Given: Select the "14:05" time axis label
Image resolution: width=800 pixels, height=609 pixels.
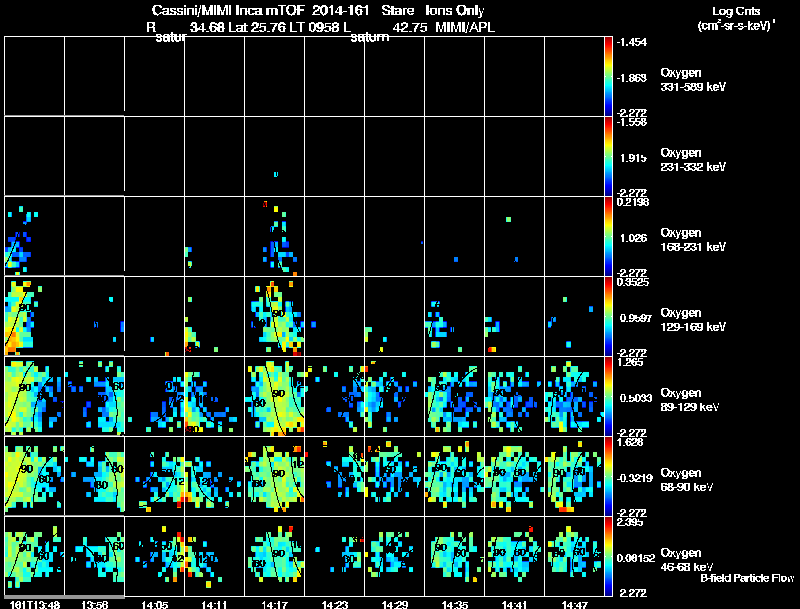Looking at the screenshot, I should [x=155, y=605].
